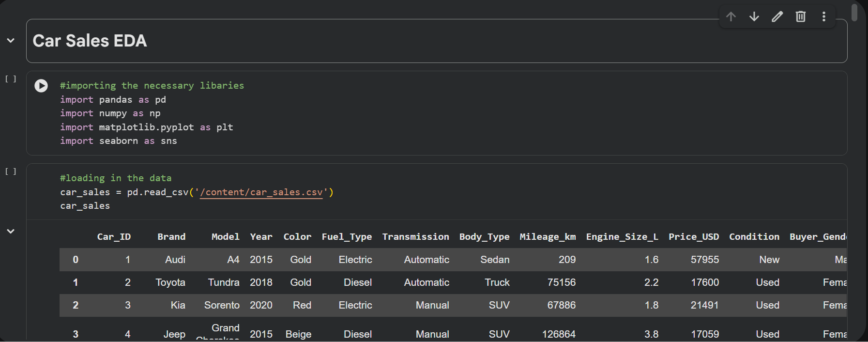Click the Color column header

tap(297, 237)
